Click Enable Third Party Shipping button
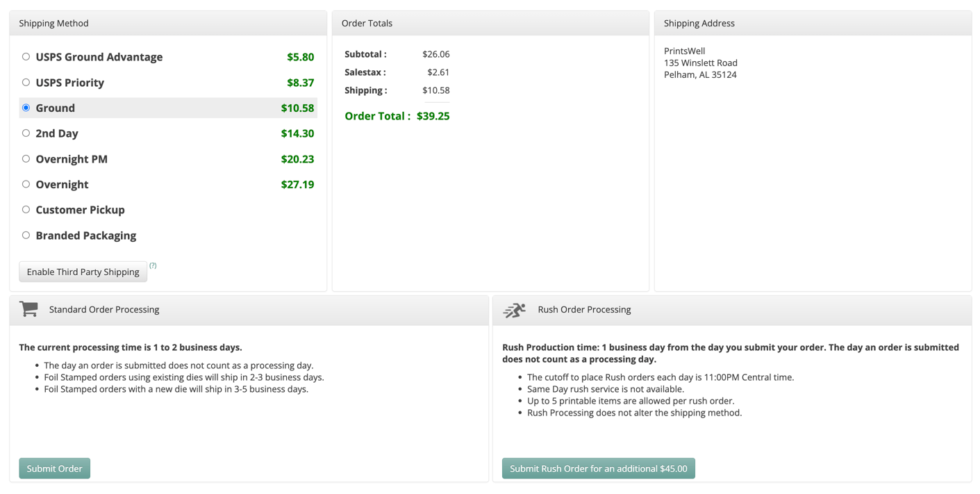 click(83, 272)
